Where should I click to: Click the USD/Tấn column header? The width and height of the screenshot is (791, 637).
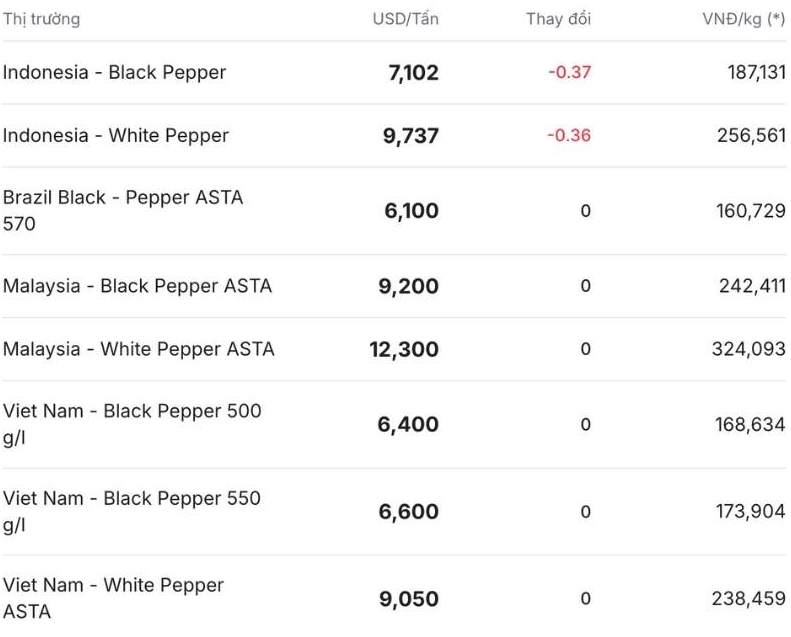[405, 19]
